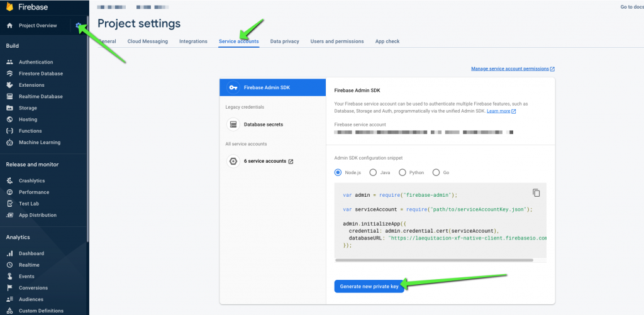
Task: Click the Machine Learning robot icon
Action: point(10,143)
